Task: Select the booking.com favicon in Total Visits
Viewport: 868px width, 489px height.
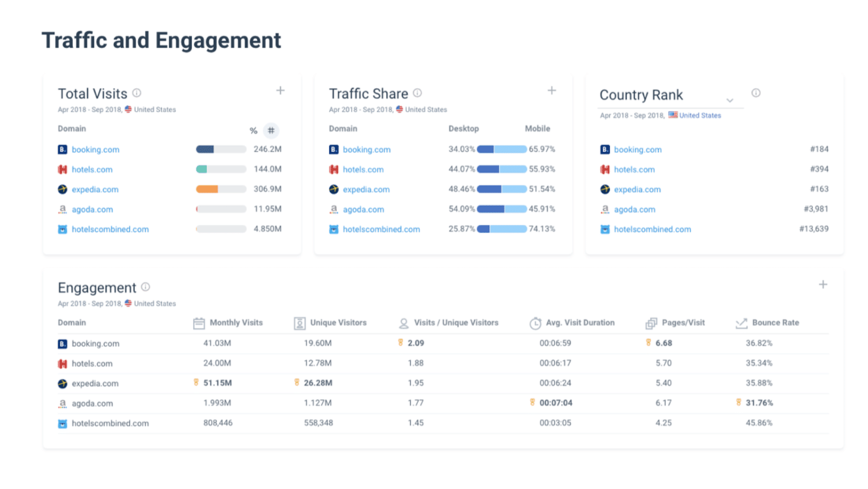Action: 62,149
